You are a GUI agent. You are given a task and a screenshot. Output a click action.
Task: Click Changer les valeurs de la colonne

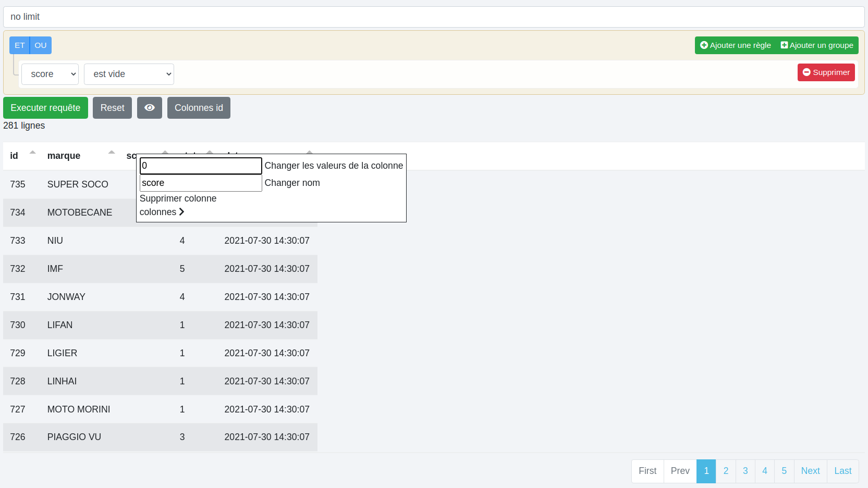(x=334, y=166)
